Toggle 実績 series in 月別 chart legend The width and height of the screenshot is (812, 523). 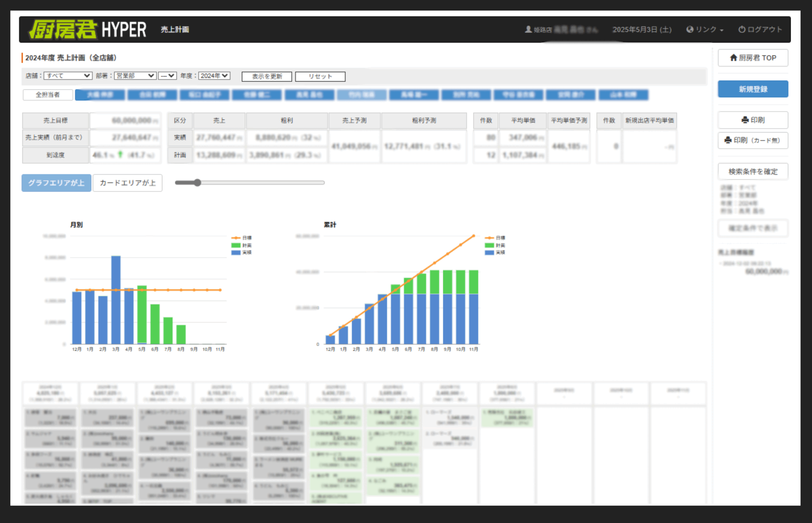242,252
